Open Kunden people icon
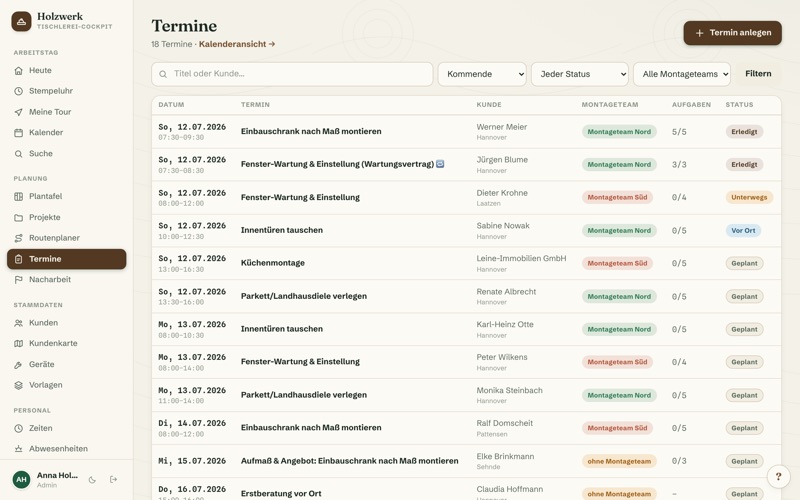Screen dimensions: 800x500 [18, 323]
